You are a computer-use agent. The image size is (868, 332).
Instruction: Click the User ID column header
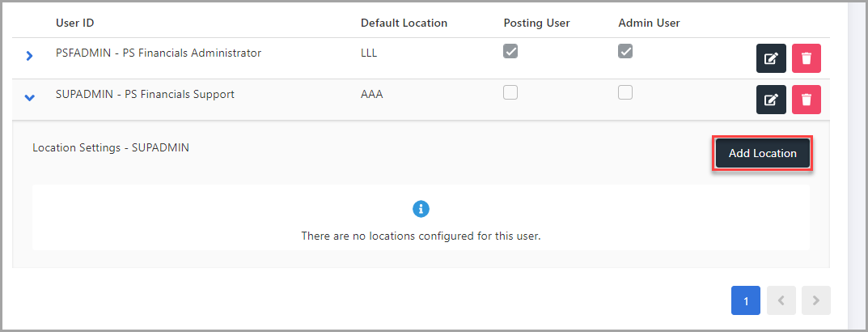(x=74, y=23)
